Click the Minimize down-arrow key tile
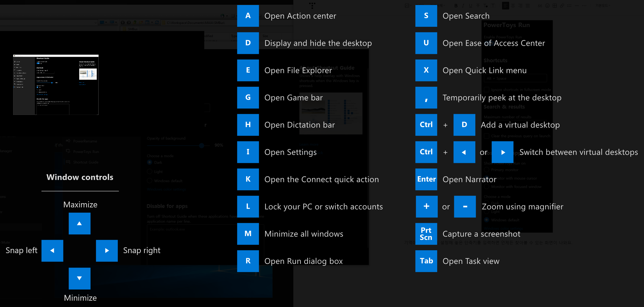Screen dimensions: 644x307 coord(79,278)
